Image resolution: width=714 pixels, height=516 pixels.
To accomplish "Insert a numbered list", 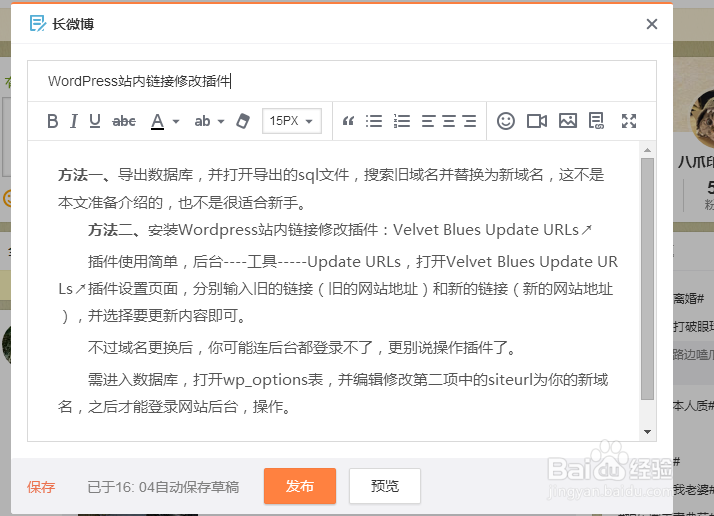I will click(402, 121).
